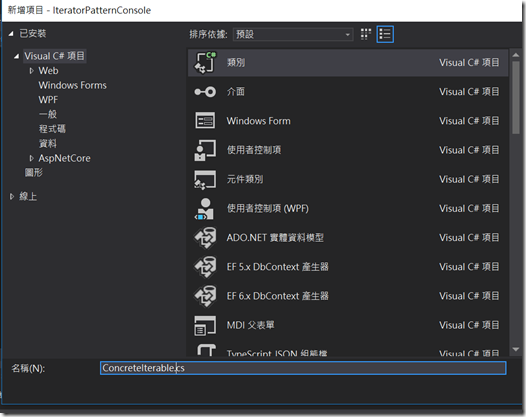Image resolution: width=526 pixels, height=417 pixels.
Task: Select the 一般 category
Action: pyautogui.click(x=48, y=114)
